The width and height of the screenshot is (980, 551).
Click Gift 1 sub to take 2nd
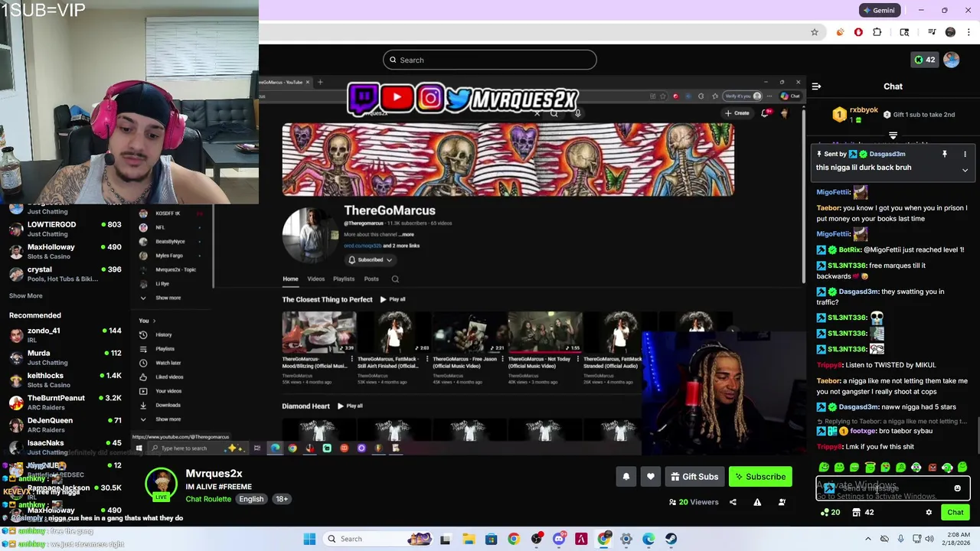(919, 115)
